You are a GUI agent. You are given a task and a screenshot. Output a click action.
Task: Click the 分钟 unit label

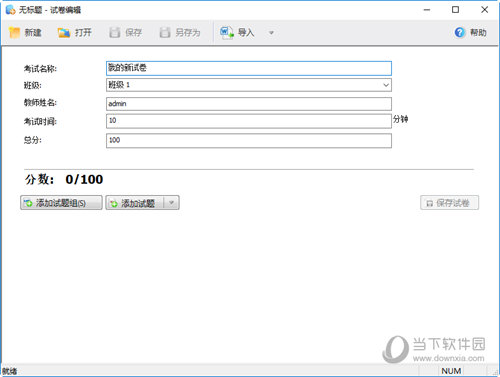coord(400,119)
